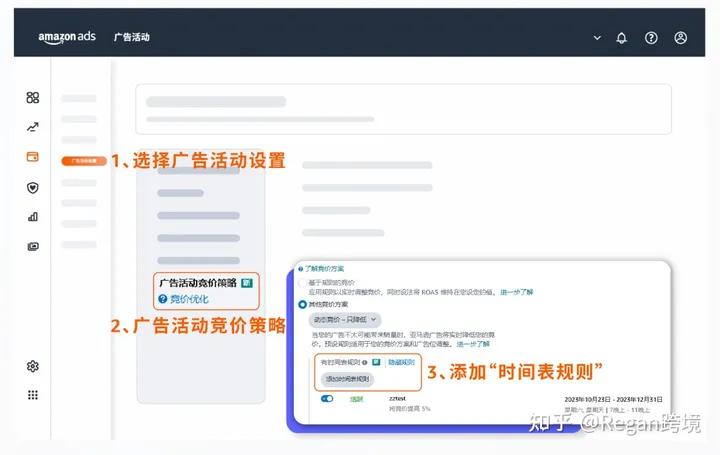Click the 广告活动竞价策略 section heading
This screenshot has height=455, width=720.
point(198,283)
